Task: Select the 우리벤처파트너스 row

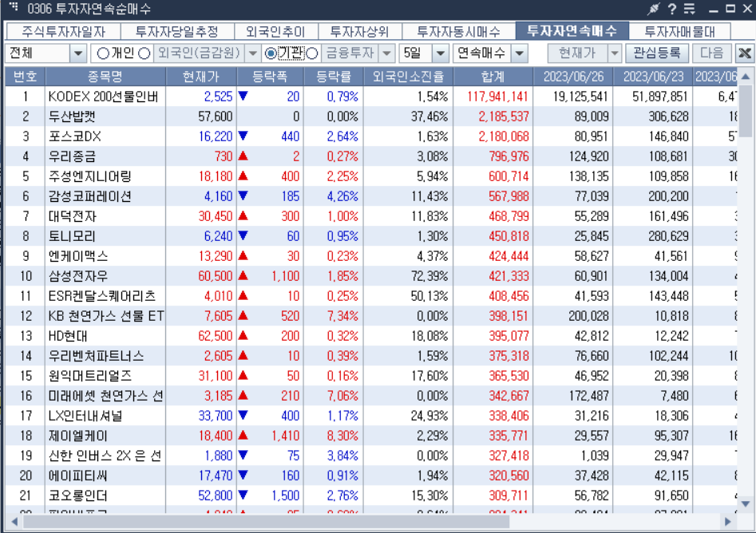Action: tap(371, 356)
